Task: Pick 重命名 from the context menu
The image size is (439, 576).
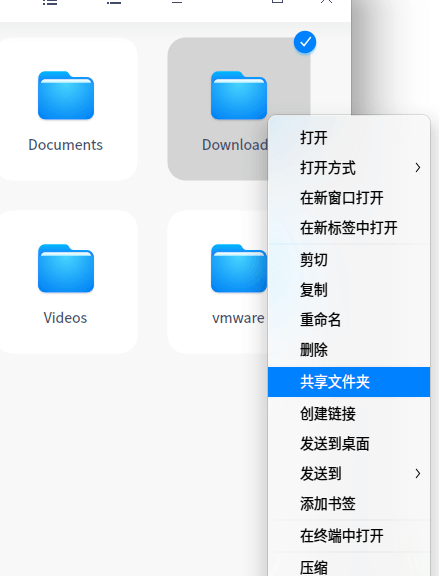Action: 349,320
